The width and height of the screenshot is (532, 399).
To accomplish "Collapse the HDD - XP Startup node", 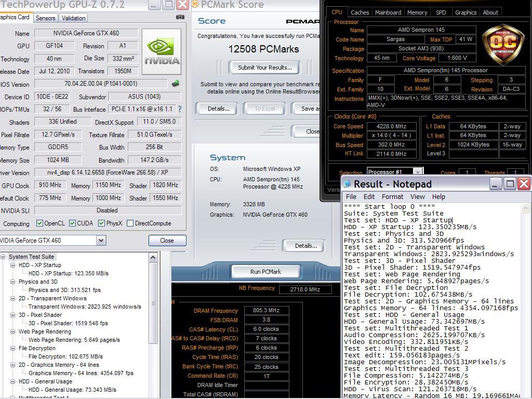I will click(x=13, y=265).
